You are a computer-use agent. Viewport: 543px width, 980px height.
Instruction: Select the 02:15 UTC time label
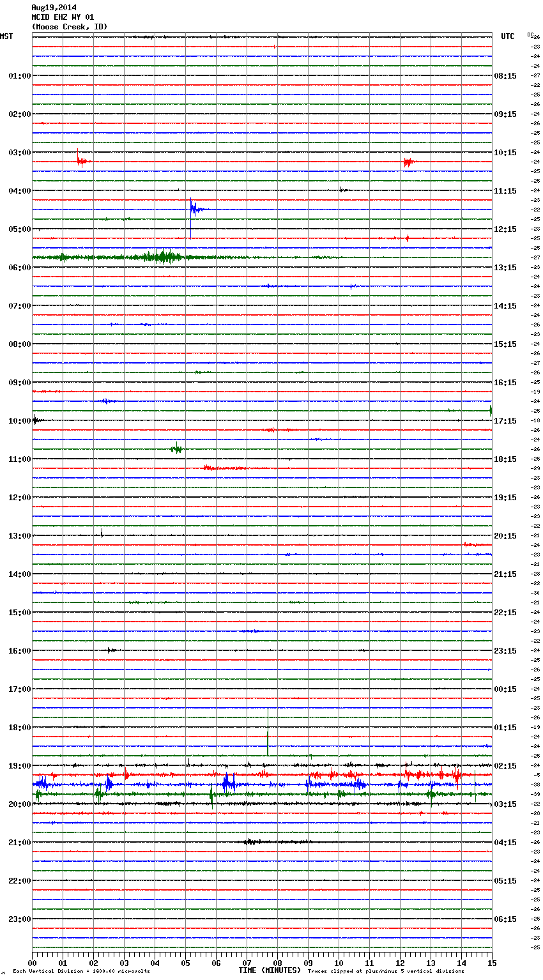pos(505,766)
